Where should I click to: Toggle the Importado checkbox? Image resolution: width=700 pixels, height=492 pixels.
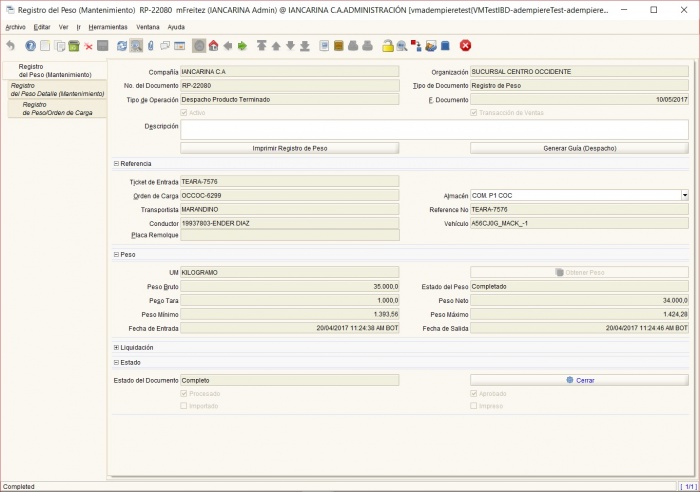click(x=183, y=406)
